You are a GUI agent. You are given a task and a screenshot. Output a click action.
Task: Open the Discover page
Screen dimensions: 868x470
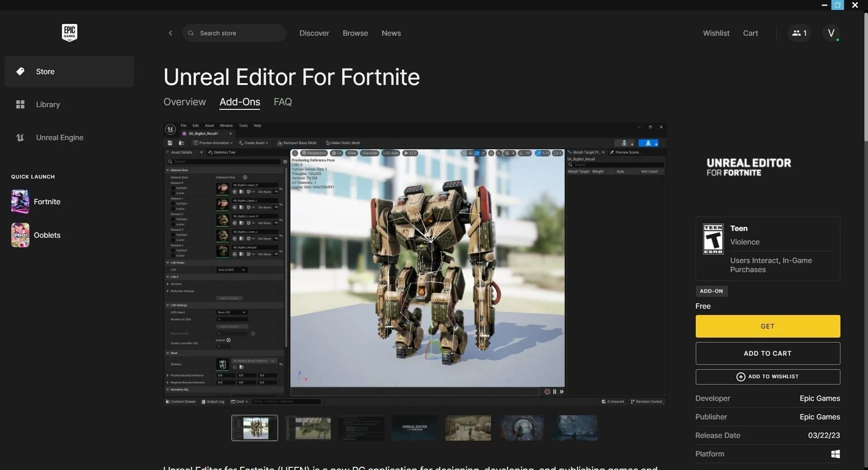tap(314, 33)
